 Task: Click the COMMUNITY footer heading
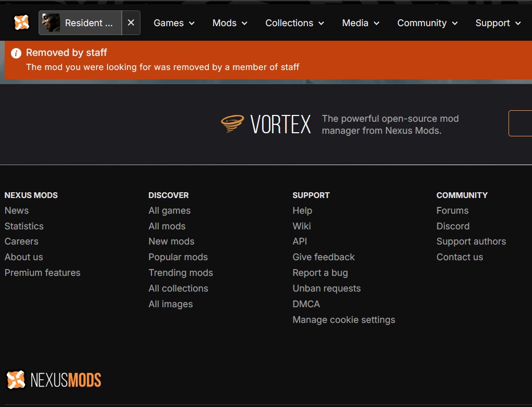(462, 195)
